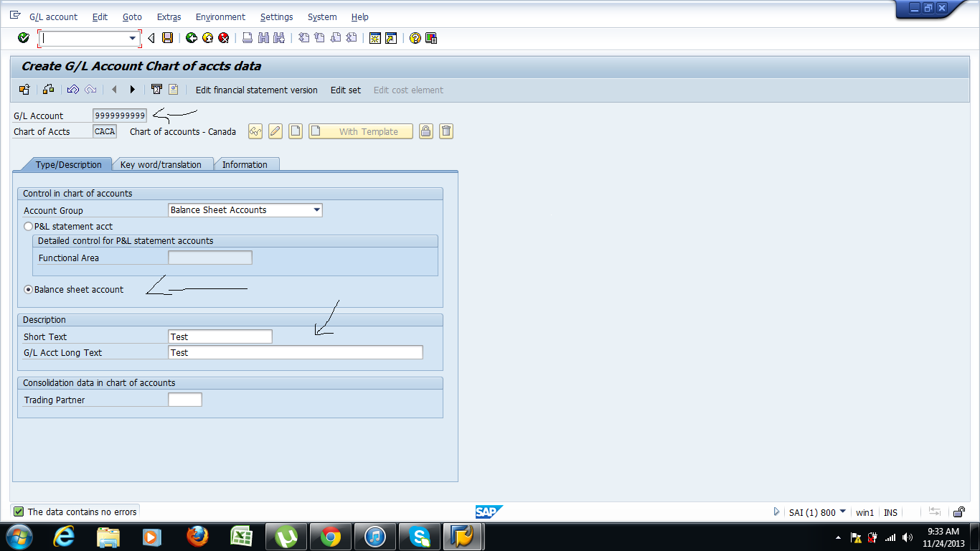
Task: Select the Display glasses icon for the account
Action: coord(255,131)
